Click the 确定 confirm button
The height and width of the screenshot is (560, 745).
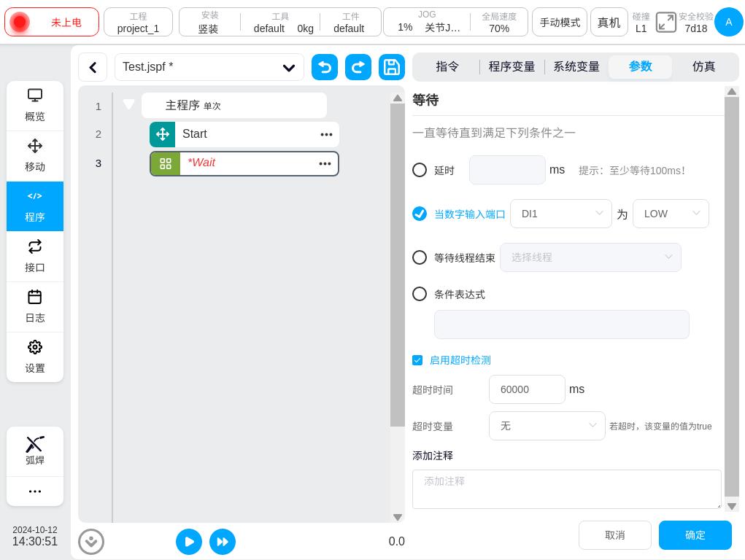tap(695, 535)
